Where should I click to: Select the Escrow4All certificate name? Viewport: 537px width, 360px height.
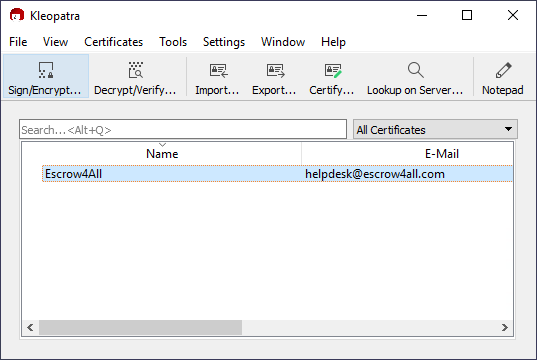74,174
